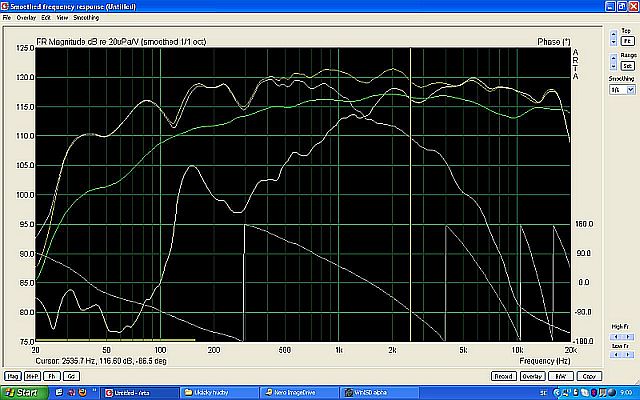Viewport: 640px width, 400px height.
Task: Click the B/W button
Action: click(561, 376)
